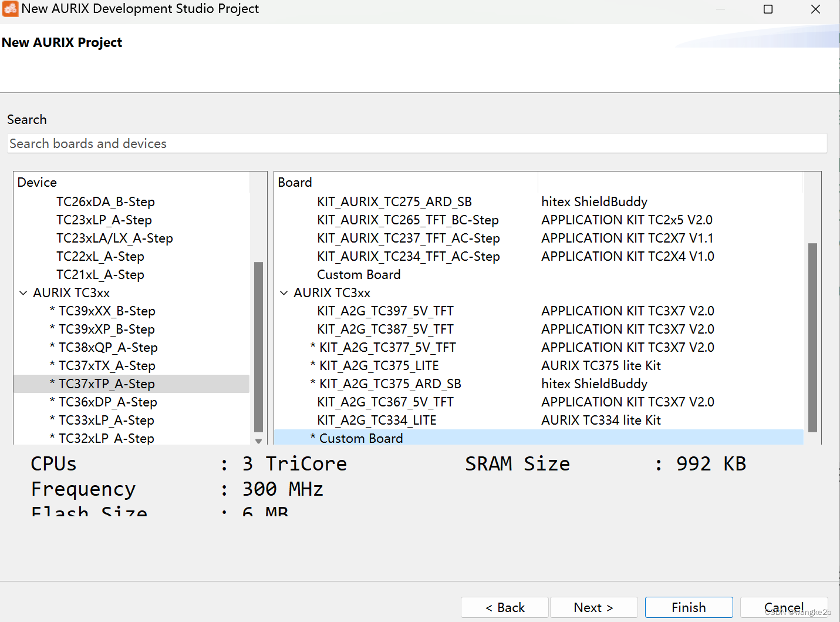The height and width of the screenshot is (622, 840).
Task: Click the Device column header
Action: coord(131,182)
